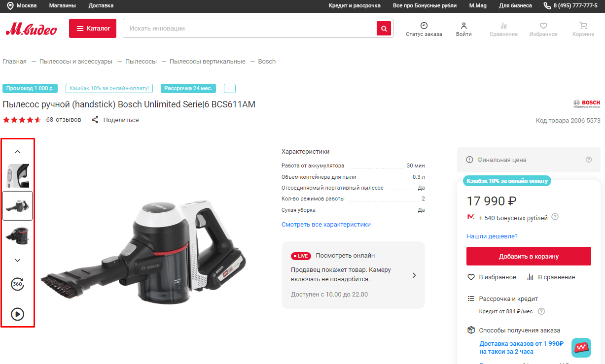
Task: Click the Промокод 1 000 р. tag
Action: pyautogui.click(x=30, y=89)
